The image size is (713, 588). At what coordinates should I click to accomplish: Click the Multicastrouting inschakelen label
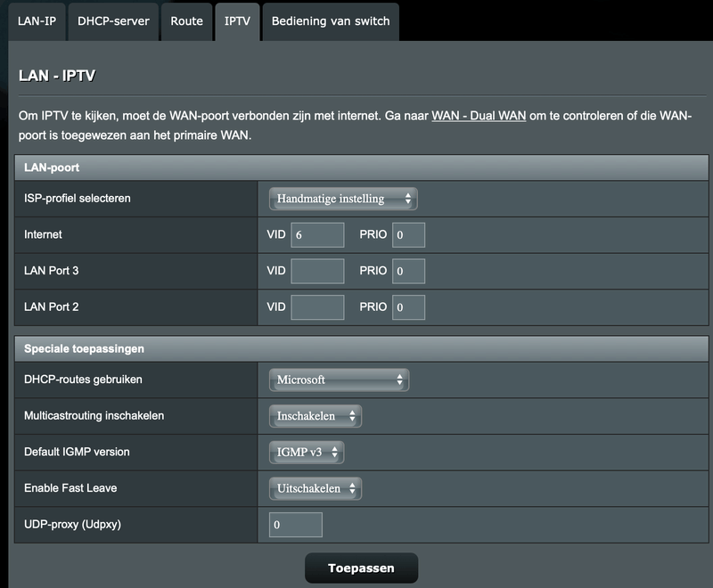coord(94,416)
